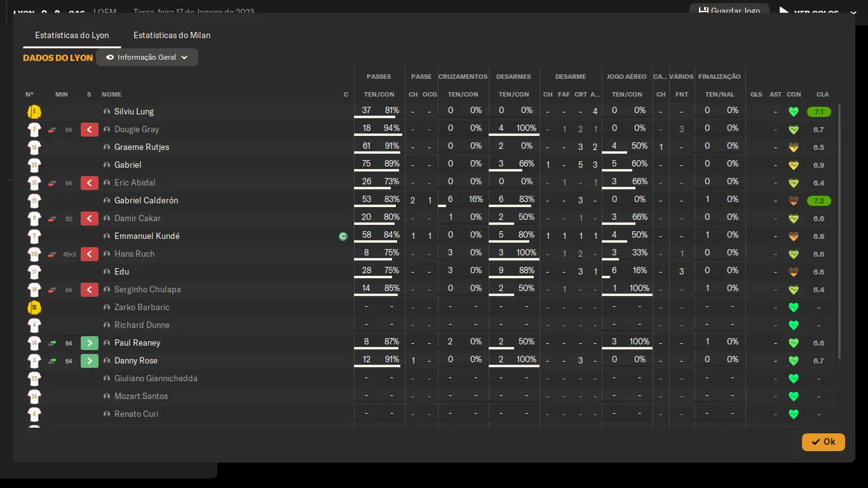Switch to Estatísticas do Milan tab
Screen dimensions: 868x488
(172, 36)
